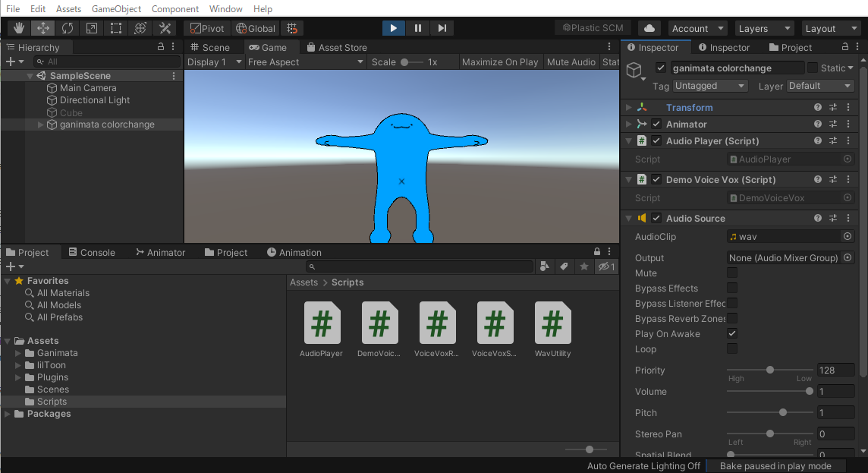This screenshot has height=473, width=868.
Task: Open the Layout dropdown
Action: [x=831, y=28]
